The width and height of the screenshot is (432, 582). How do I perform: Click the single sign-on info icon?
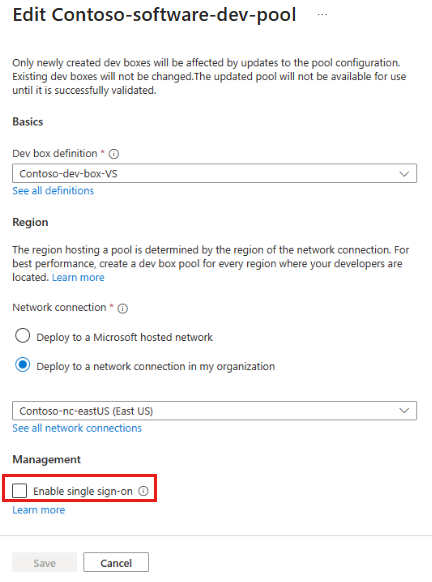[143, 491]
